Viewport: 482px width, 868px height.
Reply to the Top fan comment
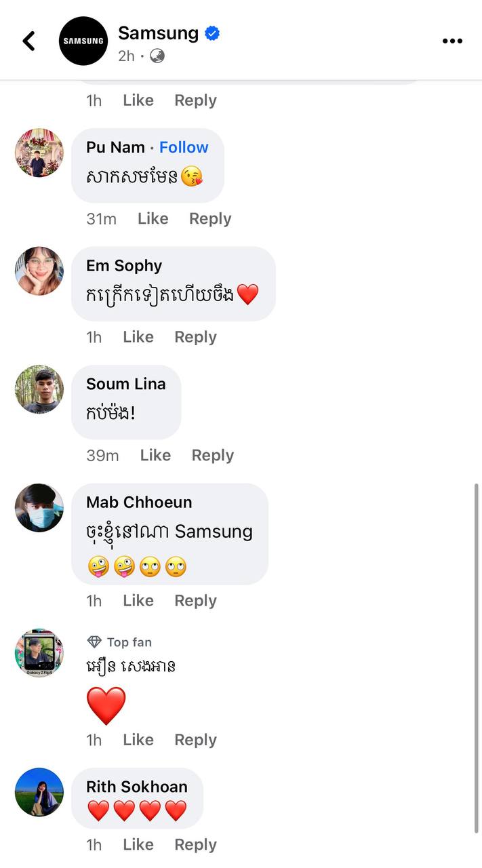pos(195,740)
